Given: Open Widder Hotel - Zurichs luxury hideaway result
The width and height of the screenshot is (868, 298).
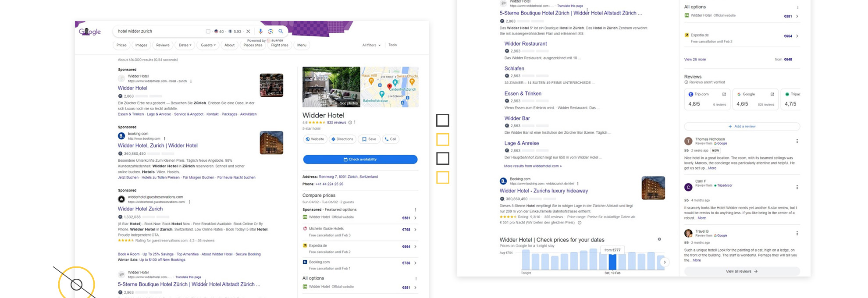Looking at the screenshot, I should [x=544, y=191].
